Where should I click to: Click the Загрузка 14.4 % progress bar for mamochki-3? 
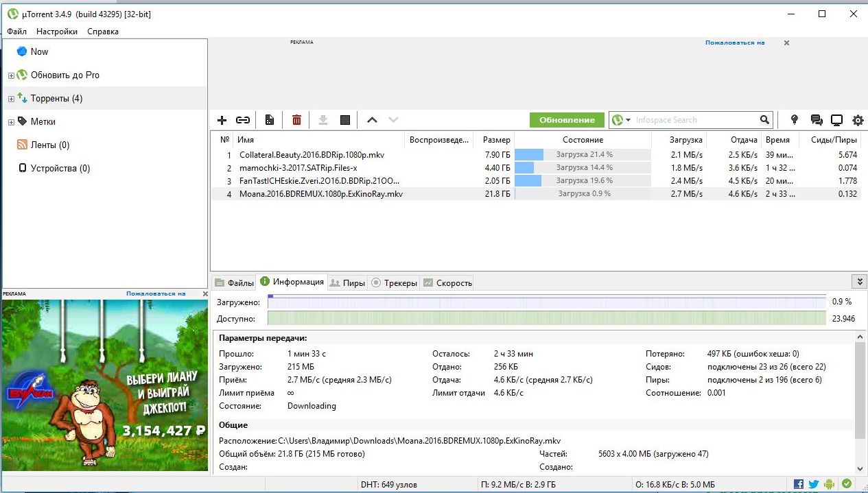(583, 168)
